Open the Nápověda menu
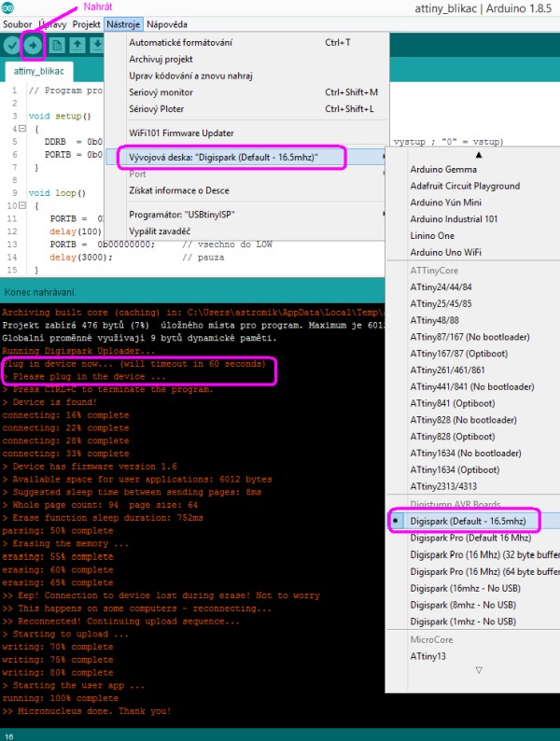This screenshot has height=741, width=560. pos(167,24)
